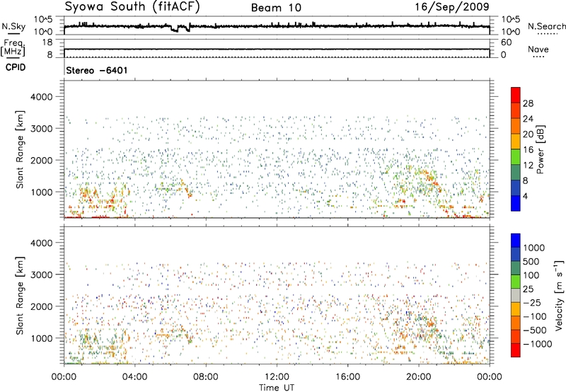Click the "Power [dB]" colorbar title

(x=541, y=149)
